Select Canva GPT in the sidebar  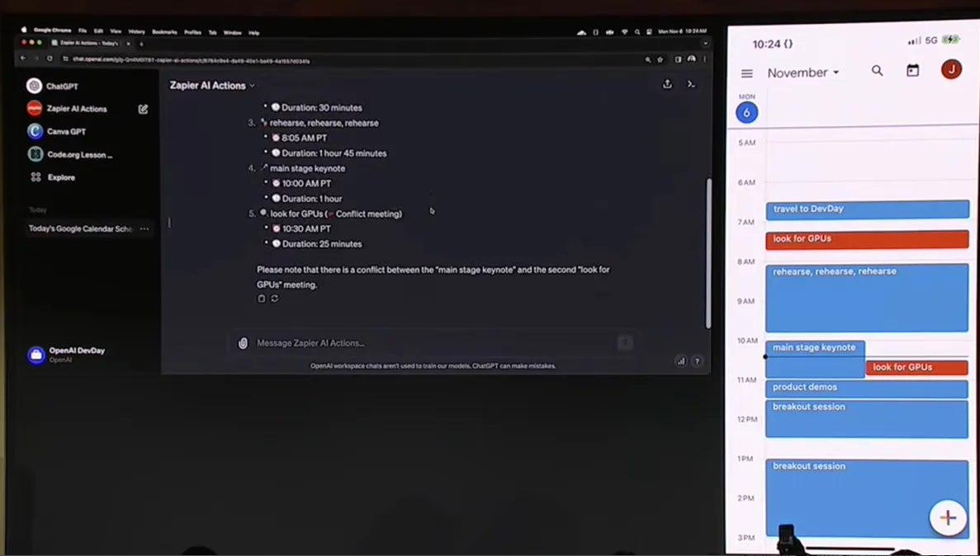[66, 131]
